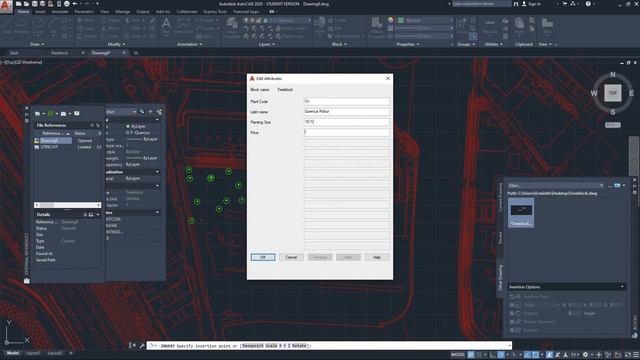Image resolution: width=640 pixels, height=360 pixels.
Task: Click the Latin name input field
Action: 347,111
